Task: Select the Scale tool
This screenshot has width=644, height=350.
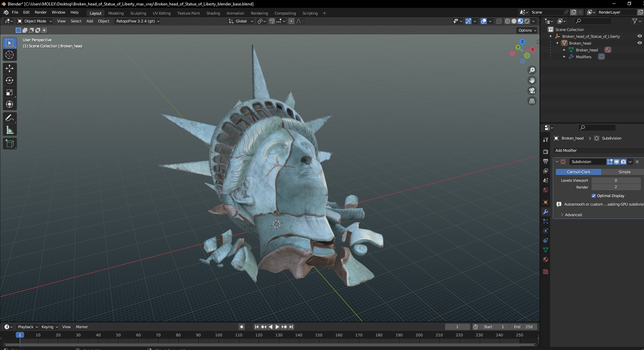Action: pyautogui.click(x=10, y=92)
